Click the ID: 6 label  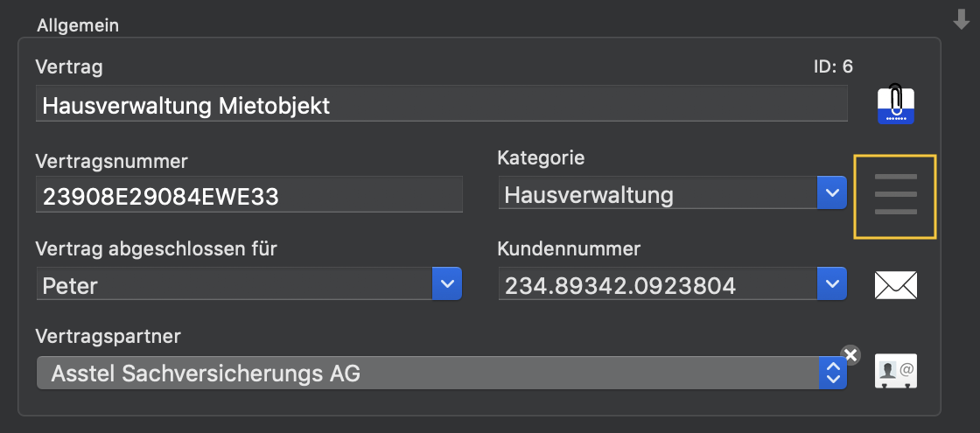pyautogui.click(x=833, y=66)
